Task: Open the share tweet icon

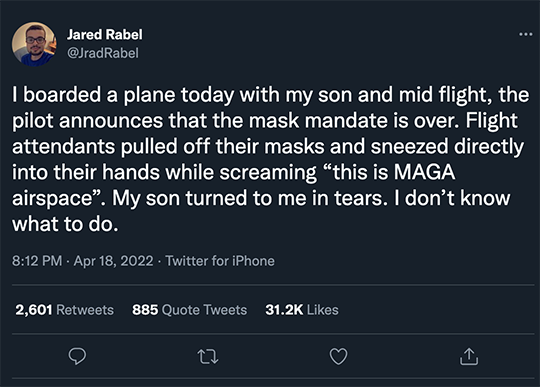Action: click(469, 356)
